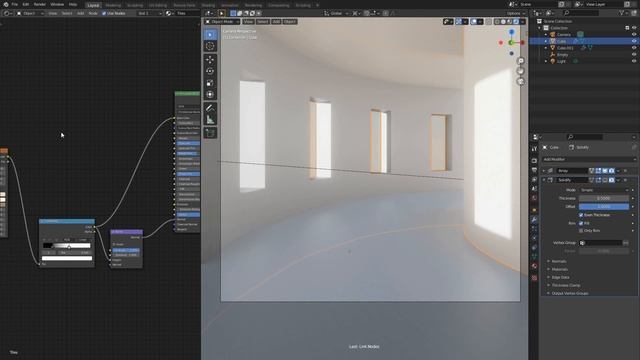This screenshot has height=360, width=640.
Task: Toggle Solidify modifier render camera icon
Action: click(x=611, y=180)
